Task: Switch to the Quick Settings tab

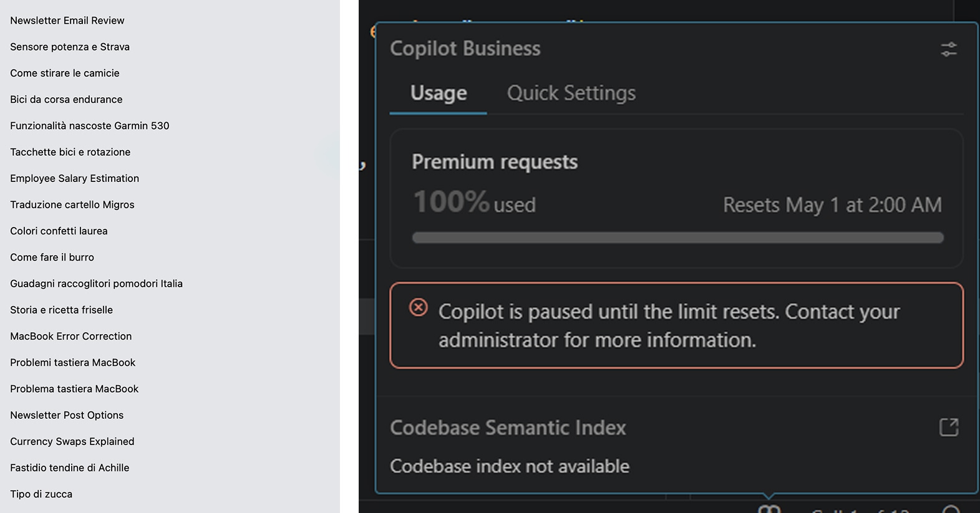Action: pos(571,93)
